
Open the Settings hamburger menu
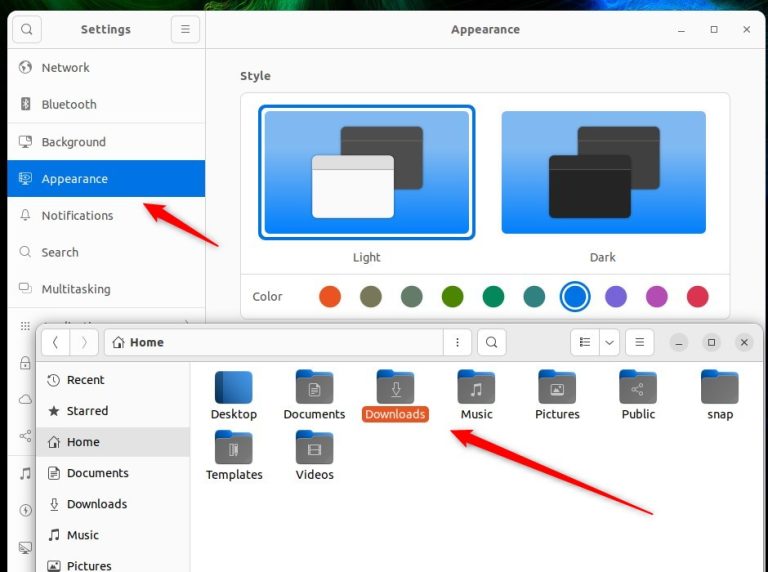(x=185, y=29)
